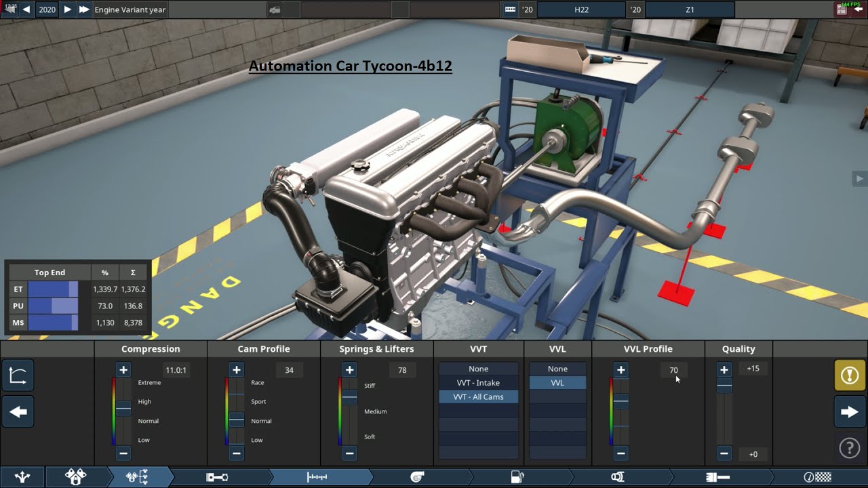Image resolution: width=868 pixels, height=488 pixels.
Task: Advance engine variant year forward one step
Action: (x=67, y=9)
